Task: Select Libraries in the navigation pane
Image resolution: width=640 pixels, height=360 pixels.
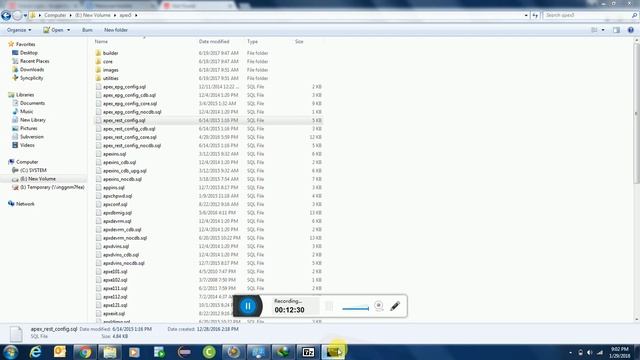Action: tap(25, 95)
